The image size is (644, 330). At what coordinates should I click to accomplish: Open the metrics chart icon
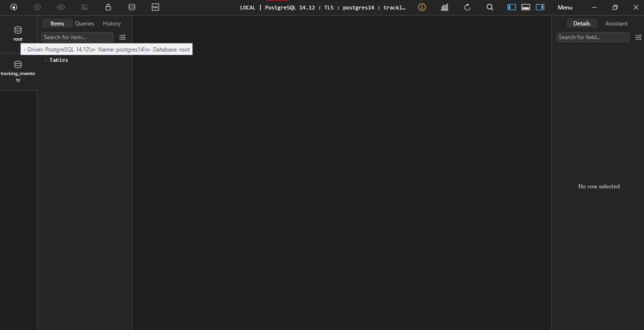(x=445, y=7)
